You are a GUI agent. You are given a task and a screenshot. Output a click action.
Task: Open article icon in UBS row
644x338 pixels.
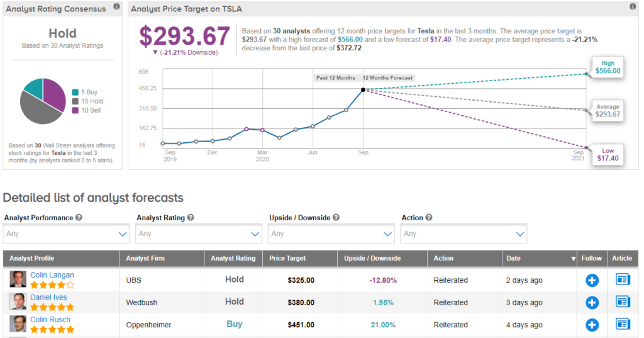click(623, 279)
